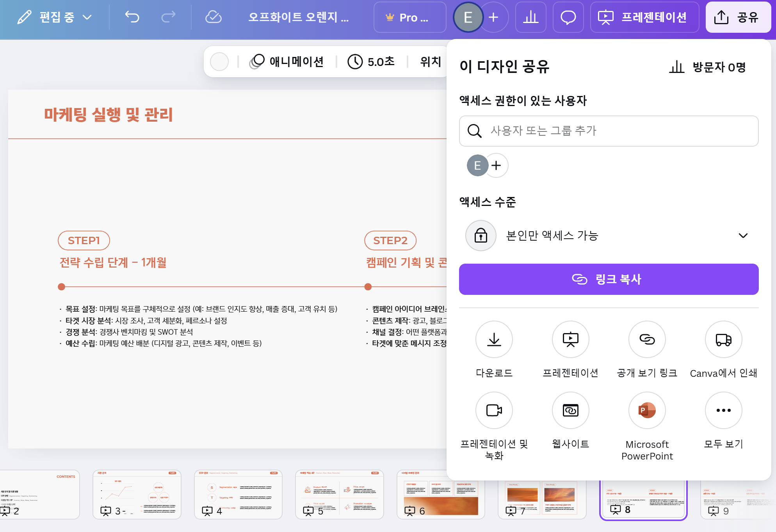776x532 pixels.
Task: Toggle the 공유 share button
Action: click(x=738, y=17)
